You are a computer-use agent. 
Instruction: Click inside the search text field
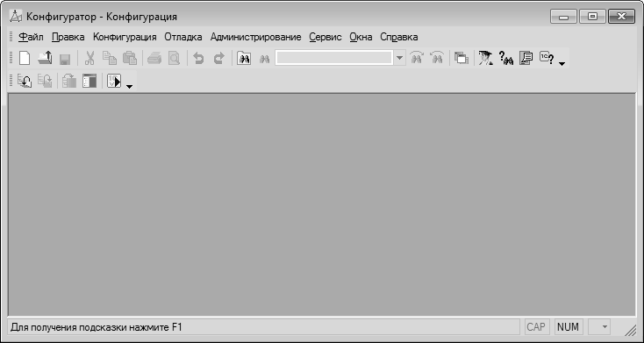click(x=334, y=58)
